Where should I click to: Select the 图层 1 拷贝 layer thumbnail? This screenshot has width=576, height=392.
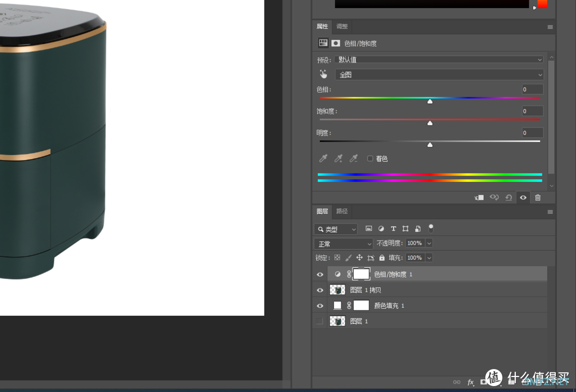[338, 290]
